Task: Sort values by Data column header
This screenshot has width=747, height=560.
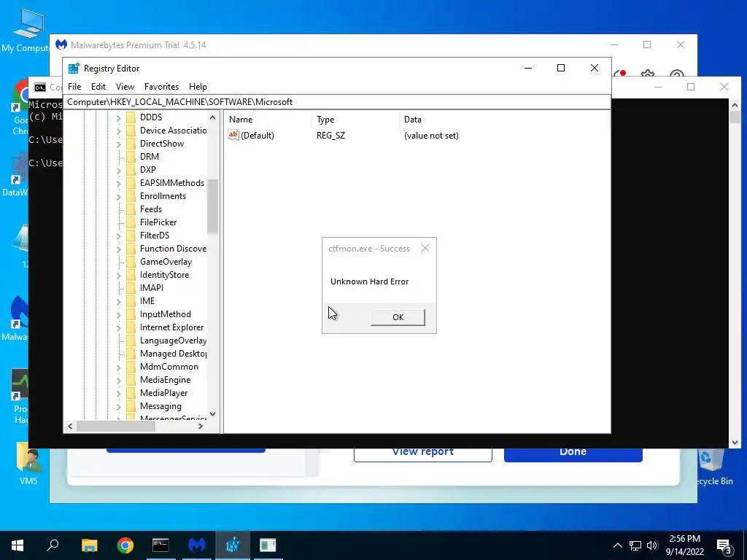Action: click(504, 120)
